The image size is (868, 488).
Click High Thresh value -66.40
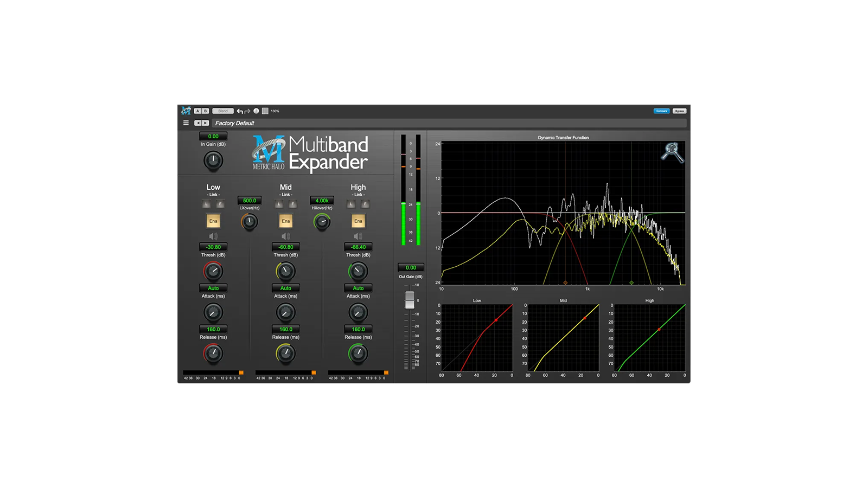point(358,247)
